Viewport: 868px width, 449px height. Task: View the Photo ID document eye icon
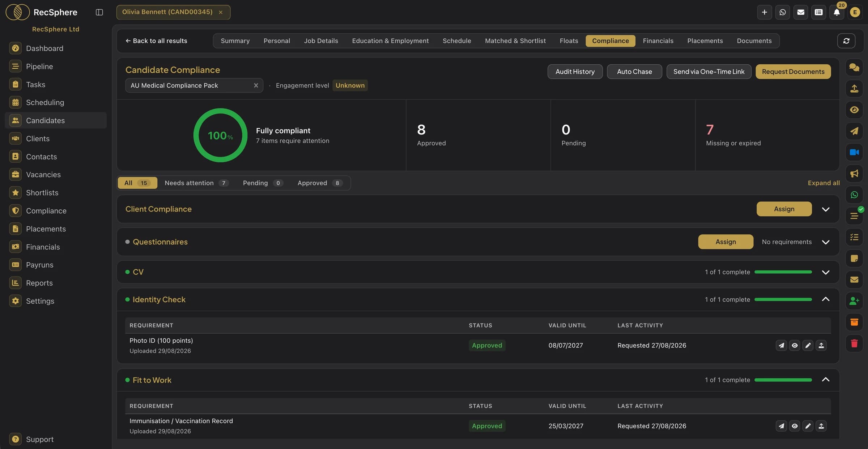[x=794, y=346]
